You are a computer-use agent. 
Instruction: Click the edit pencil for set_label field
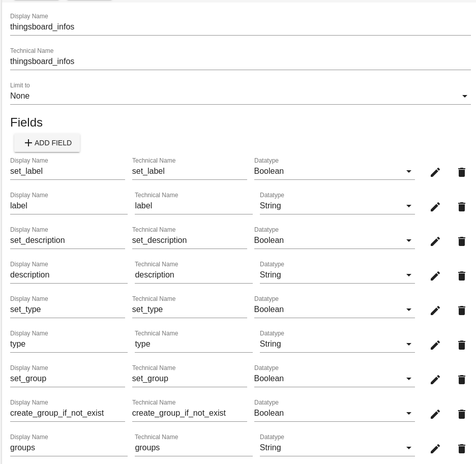coord(435,172)
